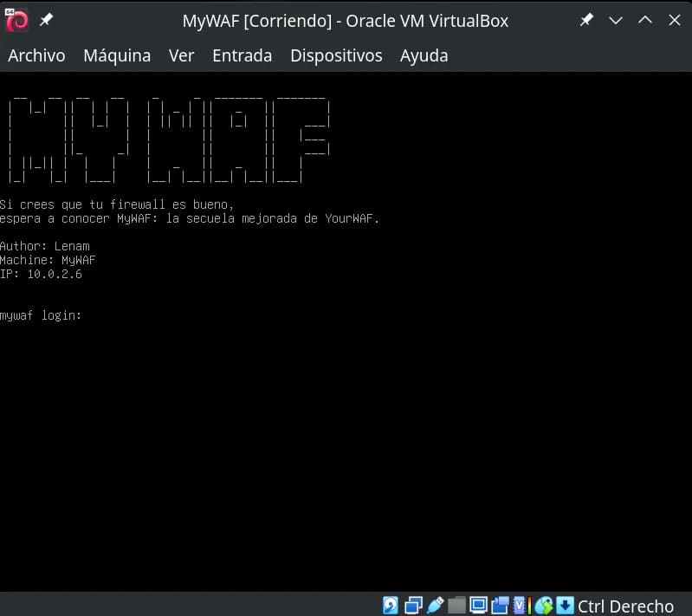Open the Archivo menu
The image size is (692, 616).
36,55
